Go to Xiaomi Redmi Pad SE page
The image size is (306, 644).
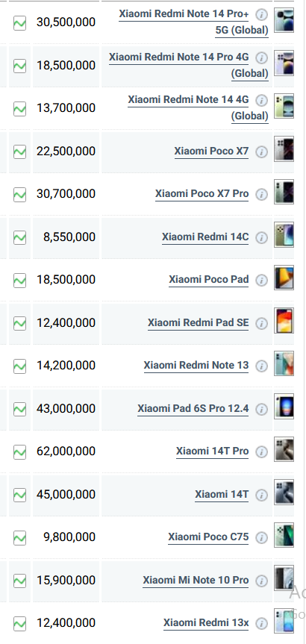pyautogui.click(x=198, y=323)
